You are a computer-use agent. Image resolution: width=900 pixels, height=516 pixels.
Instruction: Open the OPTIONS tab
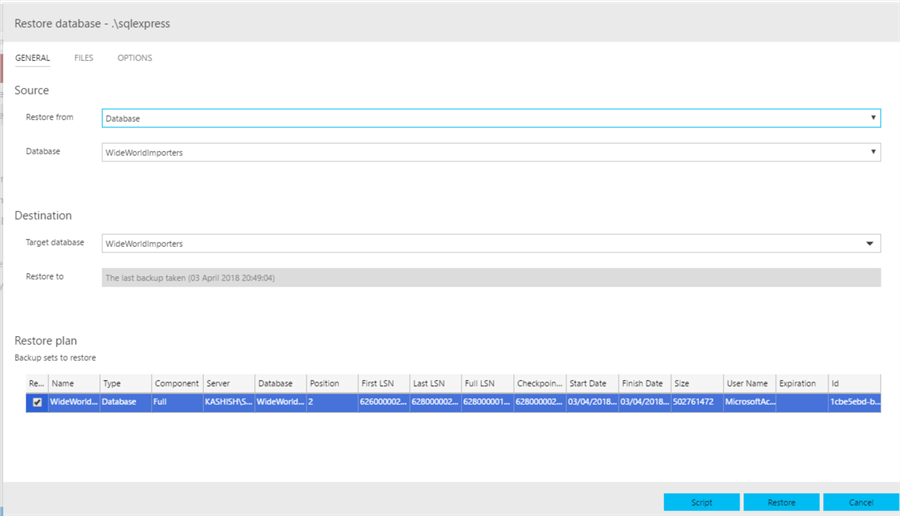135,58
